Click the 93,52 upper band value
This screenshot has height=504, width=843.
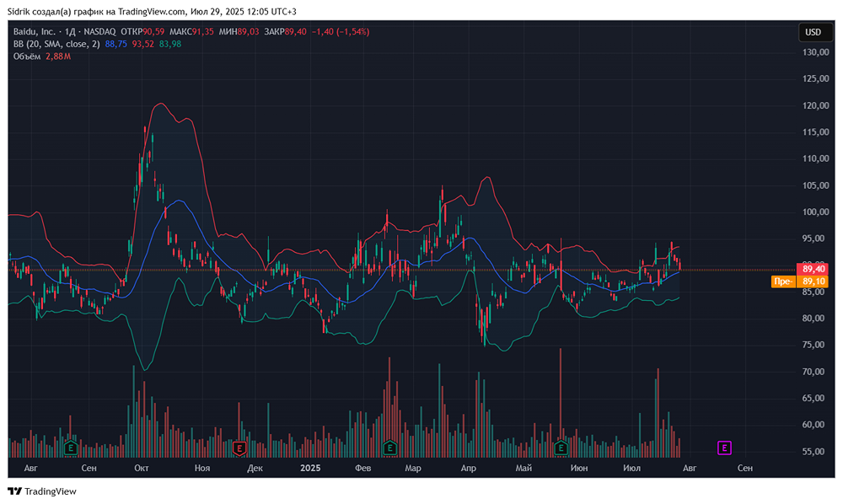pos(143,44)
